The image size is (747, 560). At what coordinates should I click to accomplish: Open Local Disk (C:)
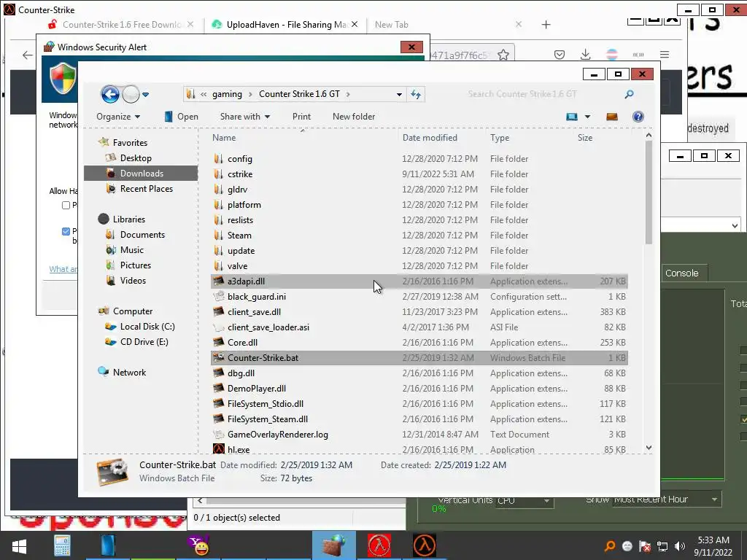tap(147, 327)
